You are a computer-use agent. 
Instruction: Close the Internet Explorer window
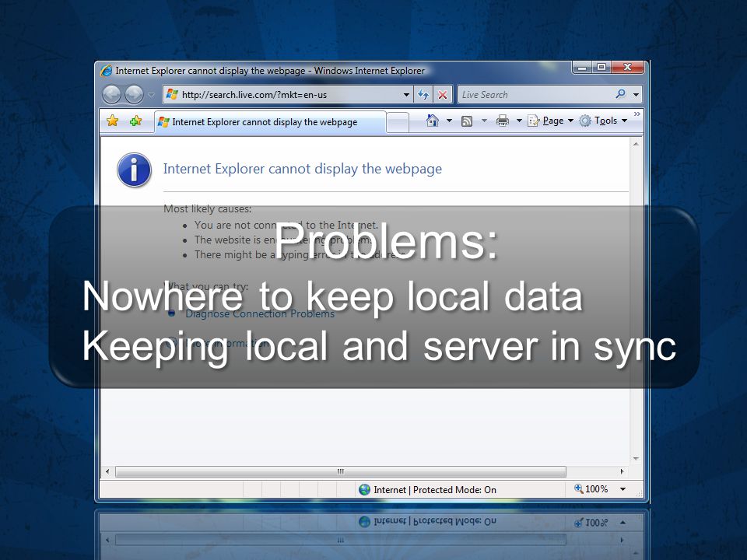(628, 67)
